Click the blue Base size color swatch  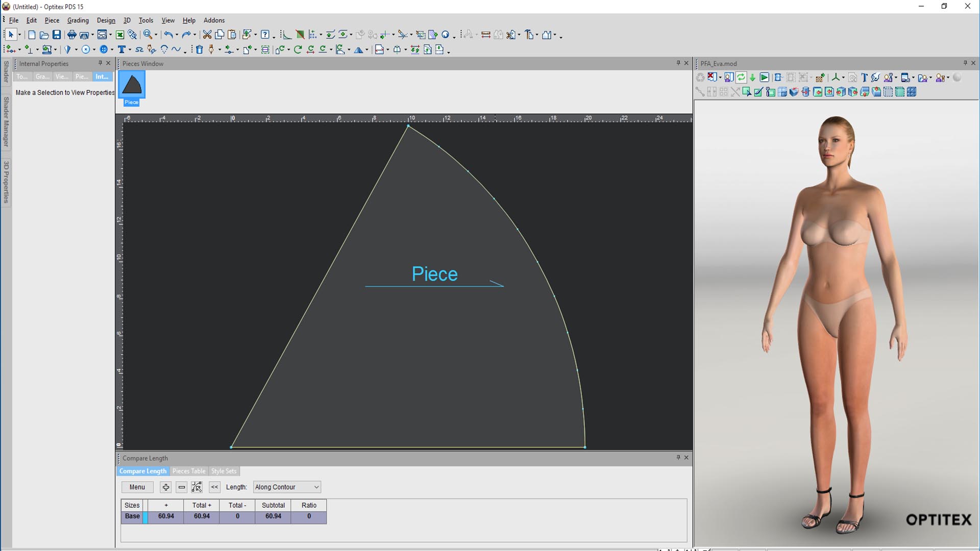click(145, 516)
